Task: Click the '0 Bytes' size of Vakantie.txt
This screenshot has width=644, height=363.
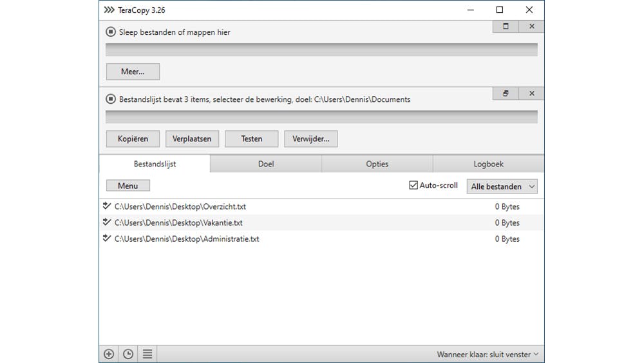Action: (507, 222)
